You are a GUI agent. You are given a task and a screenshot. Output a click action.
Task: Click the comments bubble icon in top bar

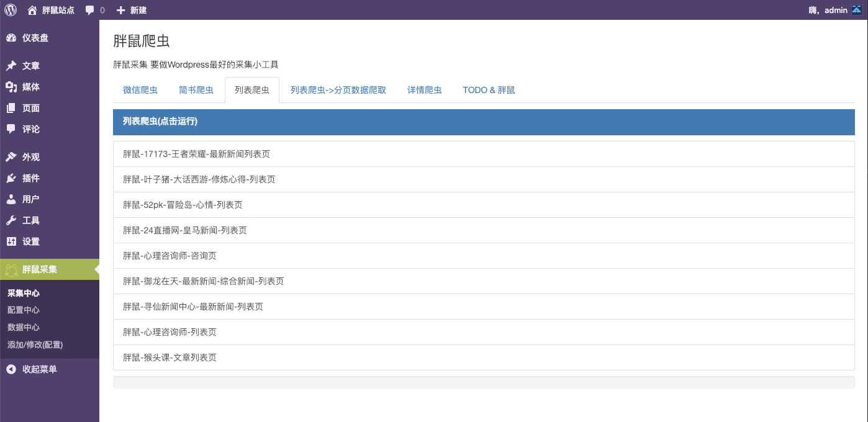(90, 10)
